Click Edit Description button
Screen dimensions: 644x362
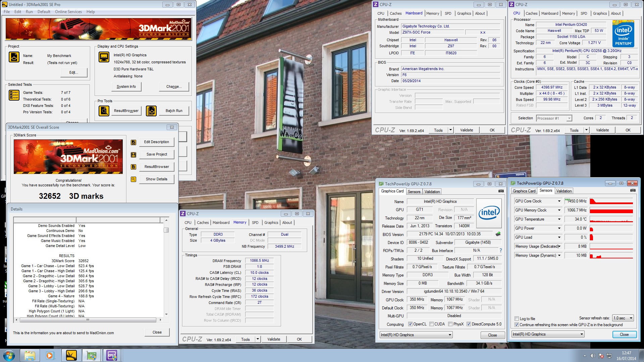[x=156, y=142]
